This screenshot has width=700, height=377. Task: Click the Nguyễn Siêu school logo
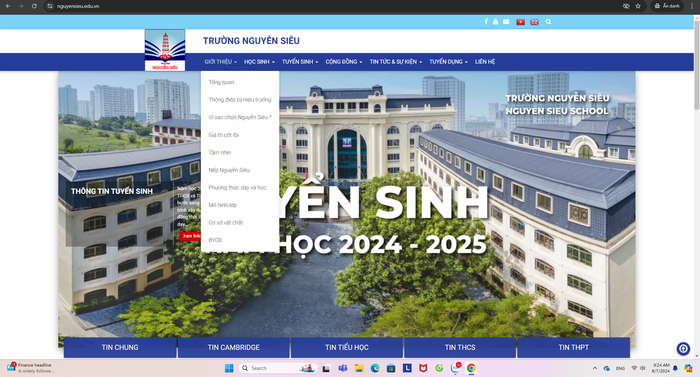click(x=165, y=50)
